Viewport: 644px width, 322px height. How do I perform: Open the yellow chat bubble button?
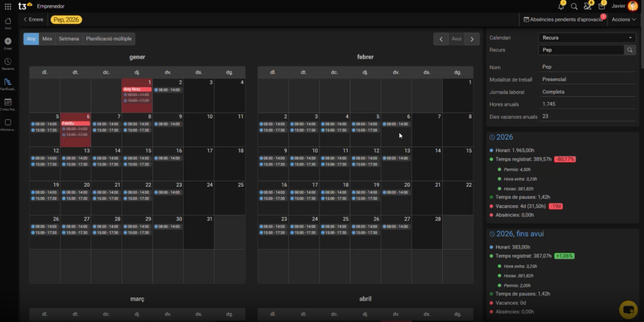click(628, 309)
